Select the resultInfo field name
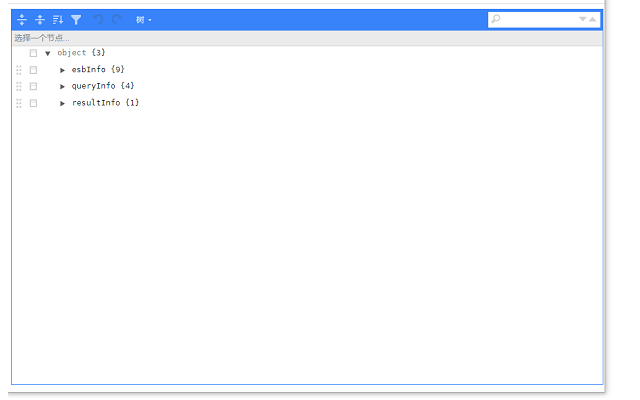Viewport: 640px width, 400px height. (x=96, y=103)
